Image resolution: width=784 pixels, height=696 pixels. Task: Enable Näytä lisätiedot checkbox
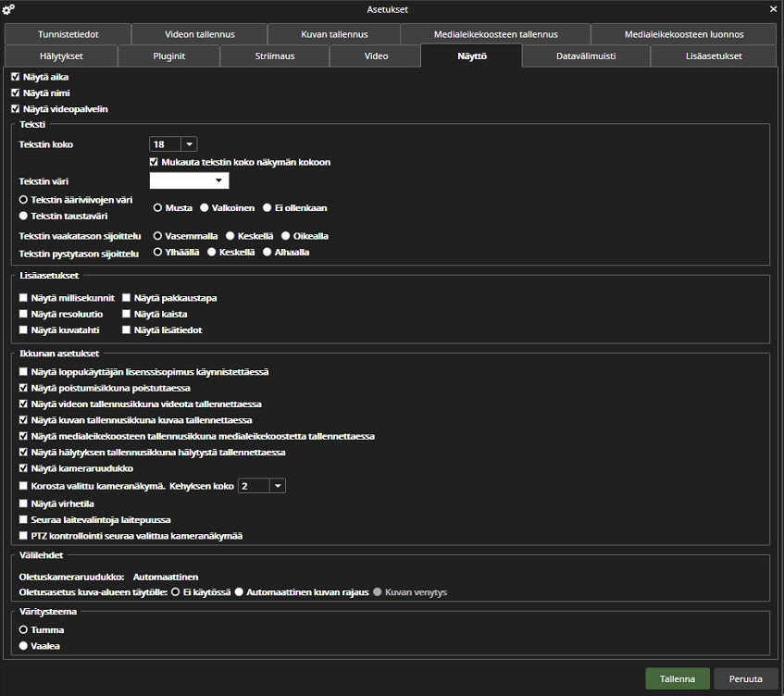pyautogui.click(x=126, y=330)
